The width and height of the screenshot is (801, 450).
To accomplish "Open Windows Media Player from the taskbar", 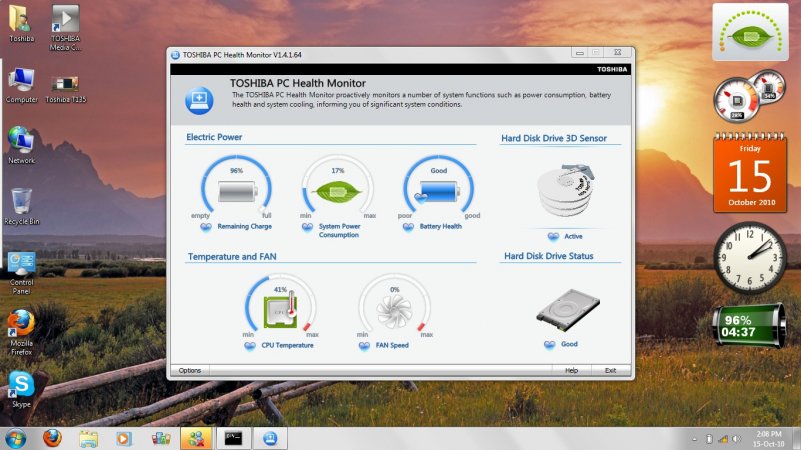I will tap(124, 438).
